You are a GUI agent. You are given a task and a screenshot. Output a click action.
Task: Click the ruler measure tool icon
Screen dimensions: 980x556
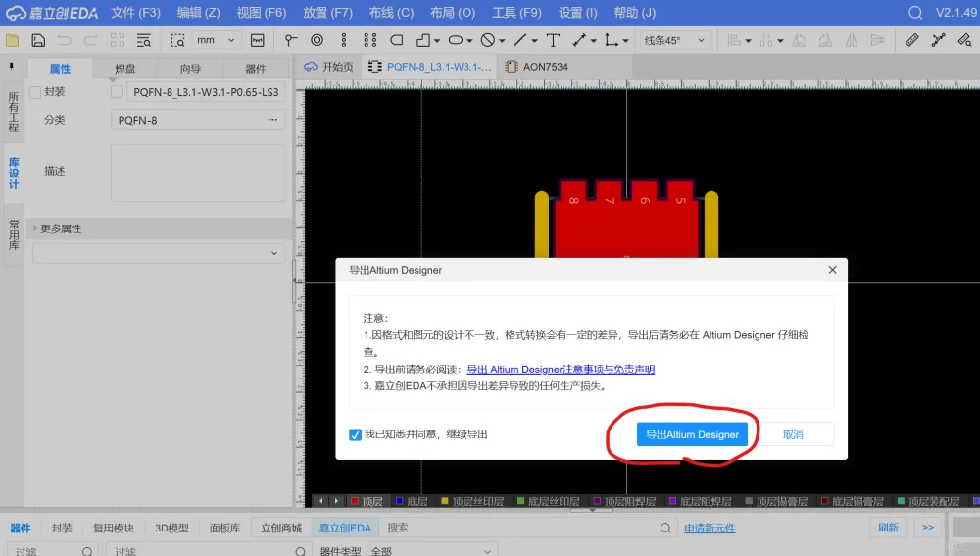[x=912, y=40]
